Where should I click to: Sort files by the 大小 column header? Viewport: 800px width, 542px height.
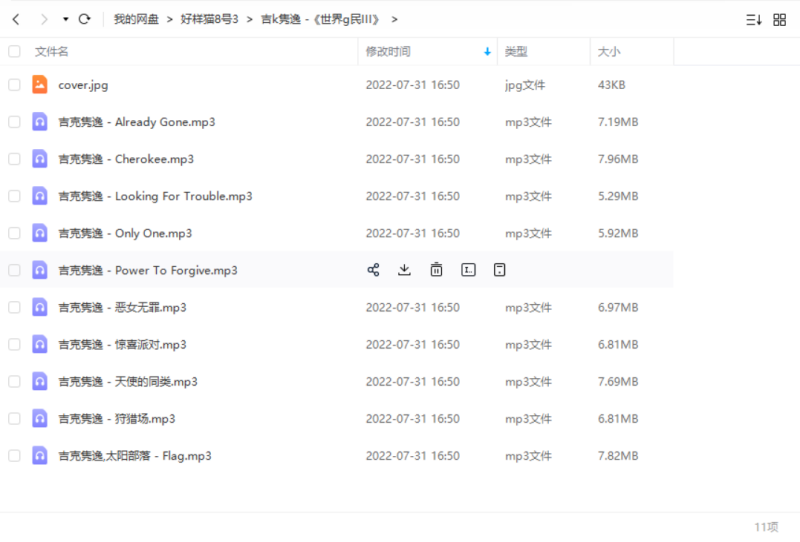(609, 51)
